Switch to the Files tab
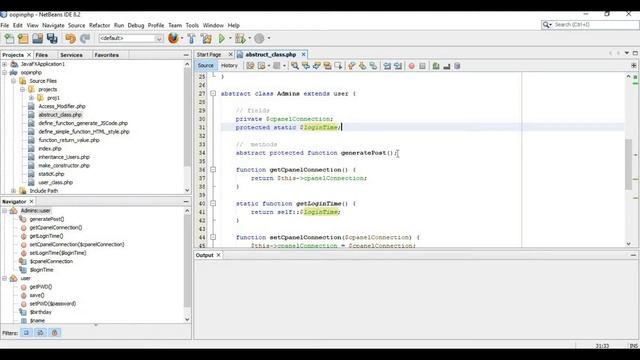This screenshot has width=640, height=360. (42, 55)
